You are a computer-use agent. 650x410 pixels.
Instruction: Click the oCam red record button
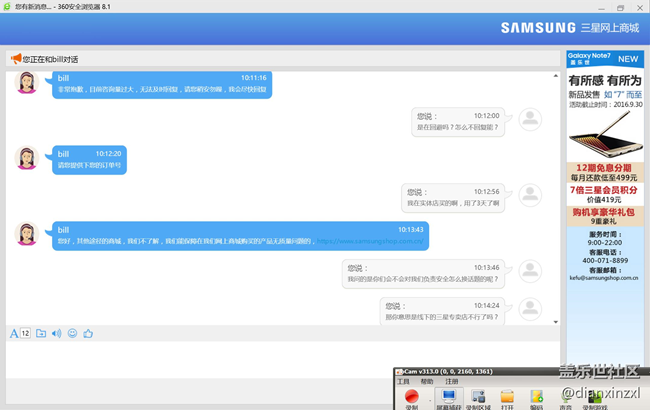(412, 397)
